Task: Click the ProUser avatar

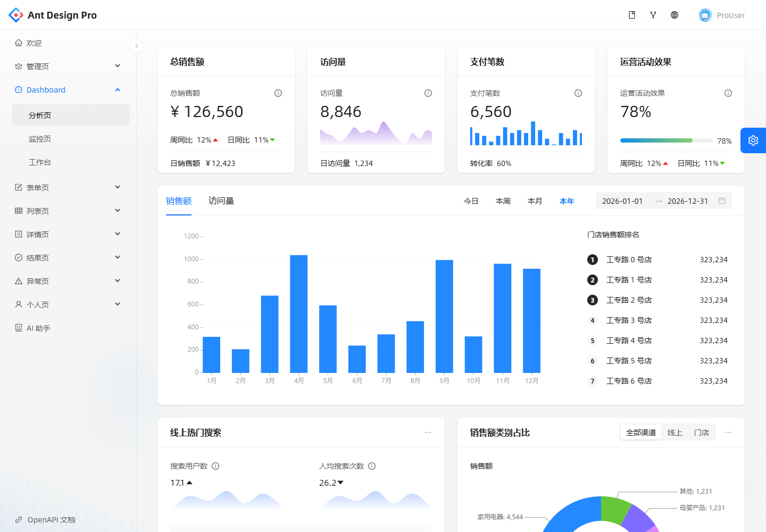Action: coord(705,15)
